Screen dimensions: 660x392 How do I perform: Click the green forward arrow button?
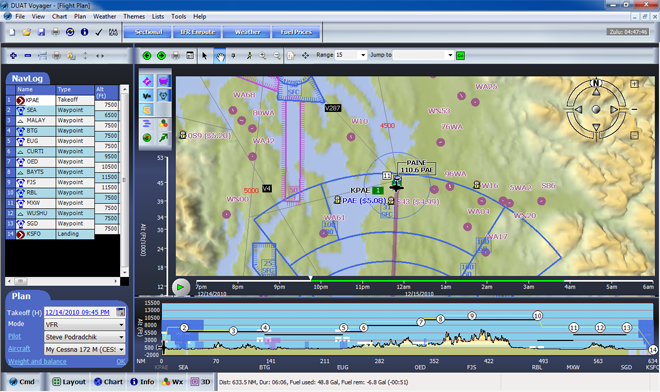[x=161, y=56]
